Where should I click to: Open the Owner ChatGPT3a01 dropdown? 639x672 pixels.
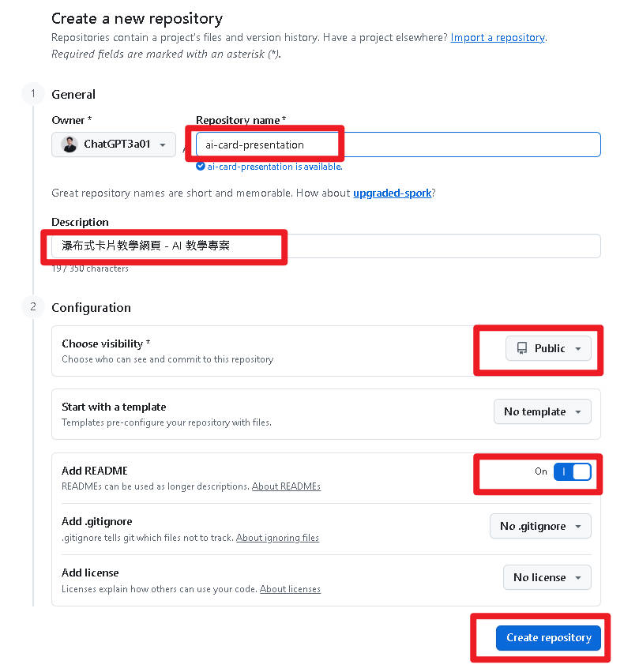114,145
